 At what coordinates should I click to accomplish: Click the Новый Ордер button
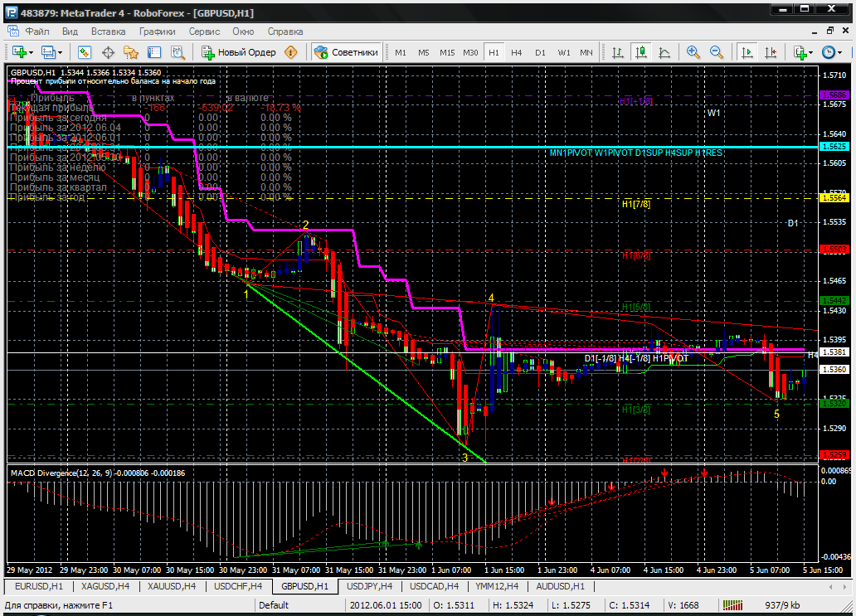tap(239, 52)
